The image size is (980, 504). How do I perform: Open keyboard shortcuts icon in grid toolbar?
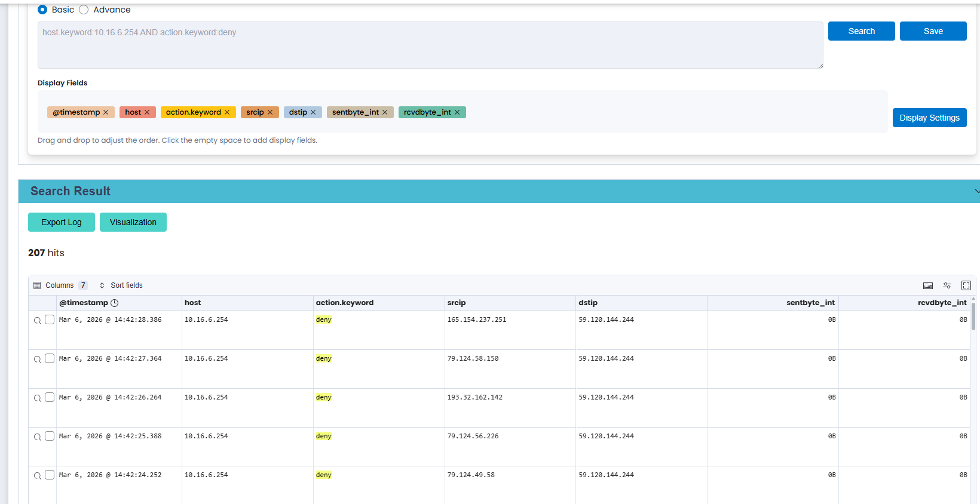click(x=928, y=285)
